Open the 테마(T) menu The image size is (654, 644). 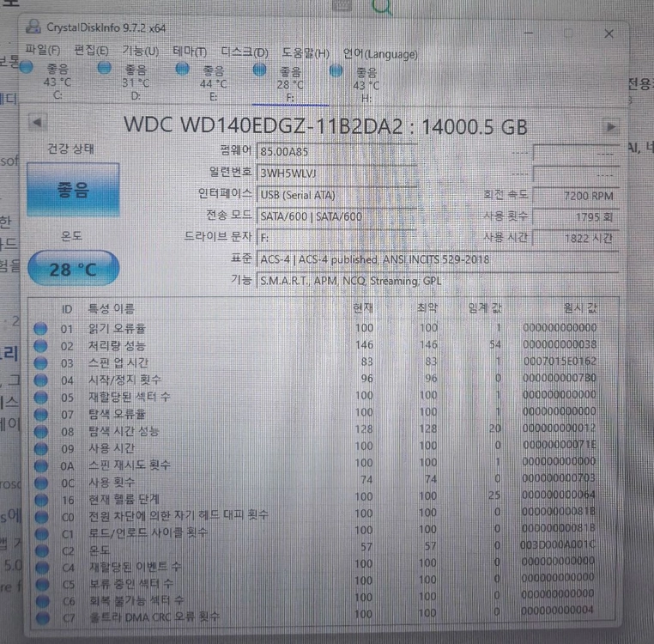(x=190, y=52)
